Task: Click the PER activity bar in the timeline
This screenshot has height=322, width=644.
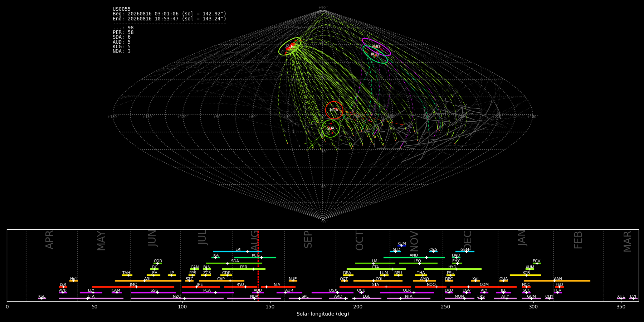Action: pos(244,269)
